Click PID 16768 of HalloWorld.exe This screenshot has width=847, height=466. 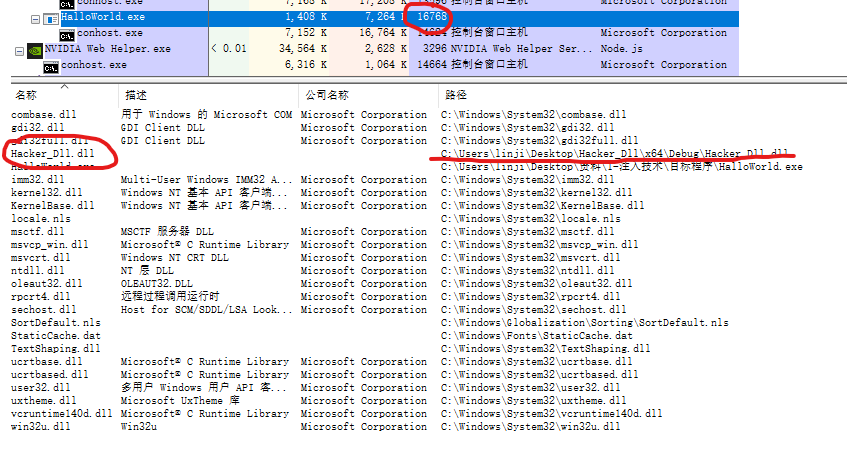(432, 17)
